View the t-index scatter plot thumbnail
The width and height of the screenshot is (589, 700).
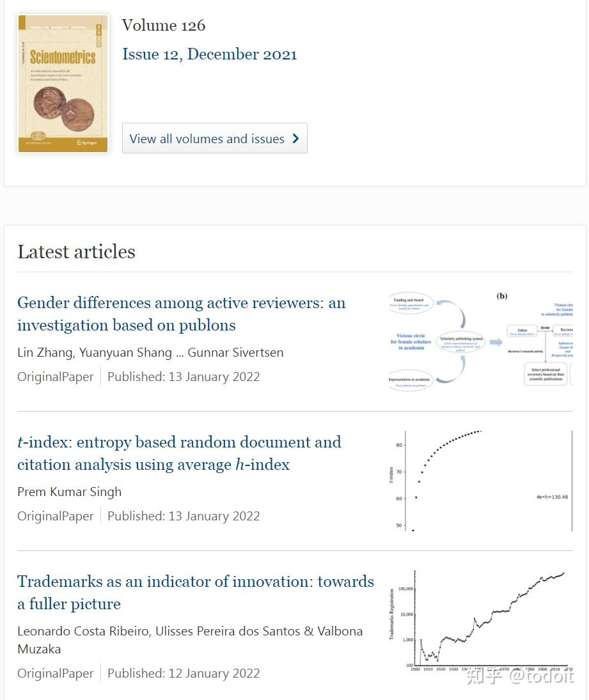(x=481, y=481)
